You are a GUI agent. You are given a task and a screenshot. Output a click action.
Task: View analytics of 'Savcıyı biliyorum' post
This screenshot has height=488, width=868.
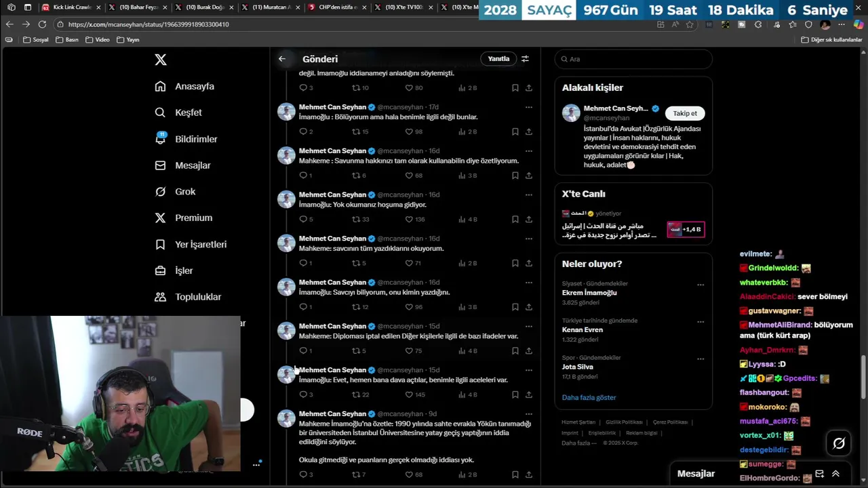click(468, 307)
